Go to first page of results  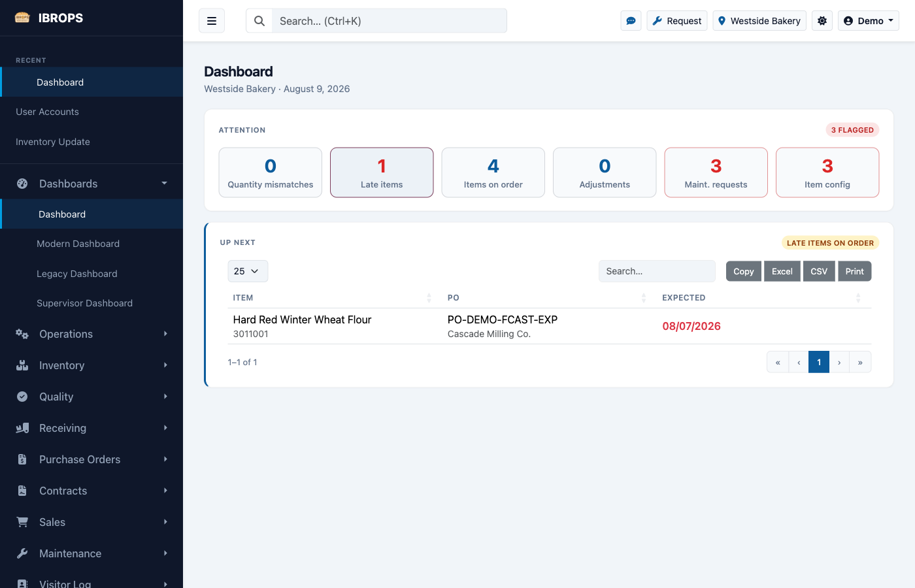pyautogui.click(x=778, y=362)
